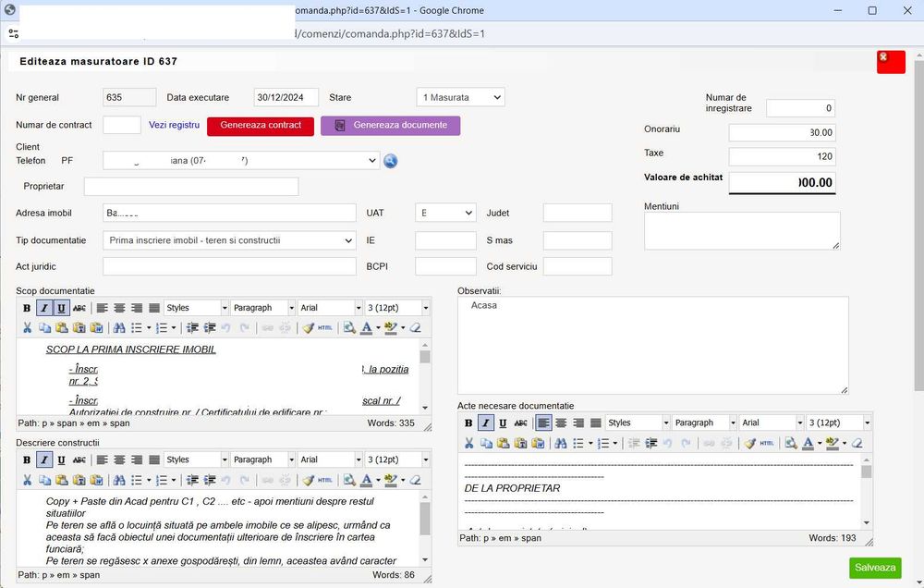
Task: Click the Act juridic input field
Action: [229, 266]
